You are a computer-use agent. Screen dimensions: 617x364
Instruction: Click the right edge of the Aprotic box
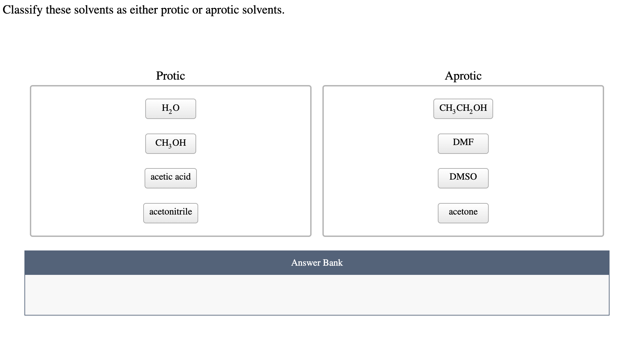tap(602, 159)
